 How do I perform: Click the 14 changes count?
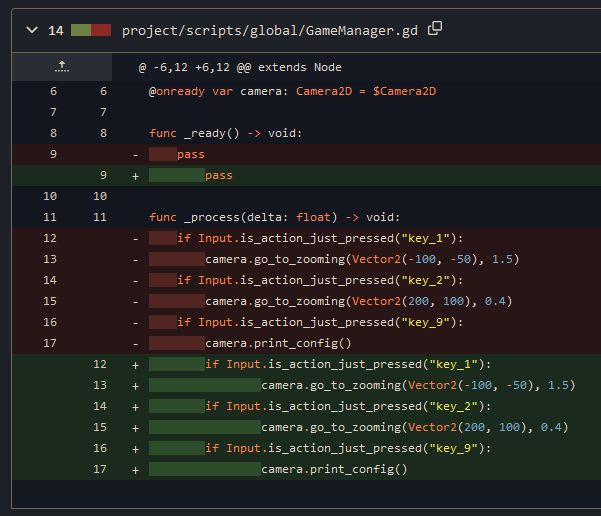tap(56, 30)
